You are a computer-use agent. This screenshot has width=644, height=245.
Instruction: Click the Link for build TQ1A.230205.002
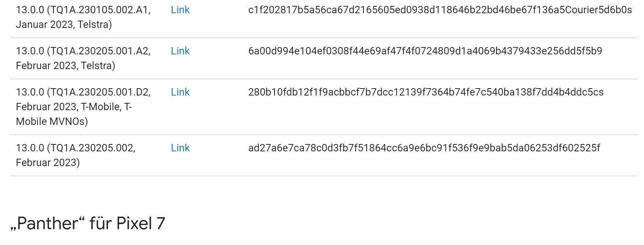coord(180,148)
